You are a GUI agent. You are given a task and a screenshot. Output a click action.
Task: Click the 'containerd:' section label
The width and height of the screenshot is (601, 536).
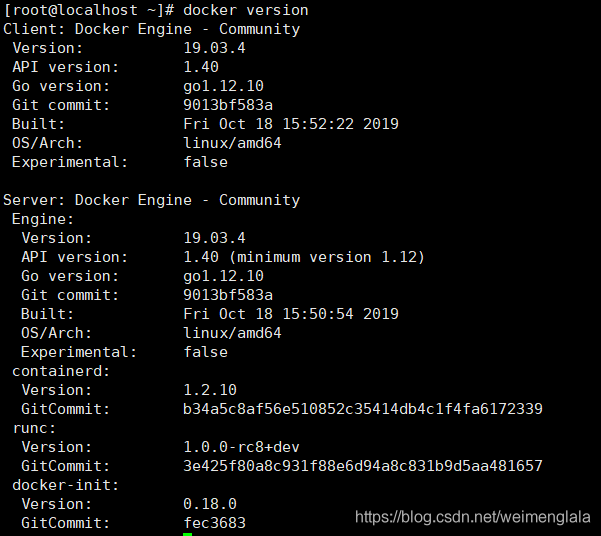(x=61, y=371)
